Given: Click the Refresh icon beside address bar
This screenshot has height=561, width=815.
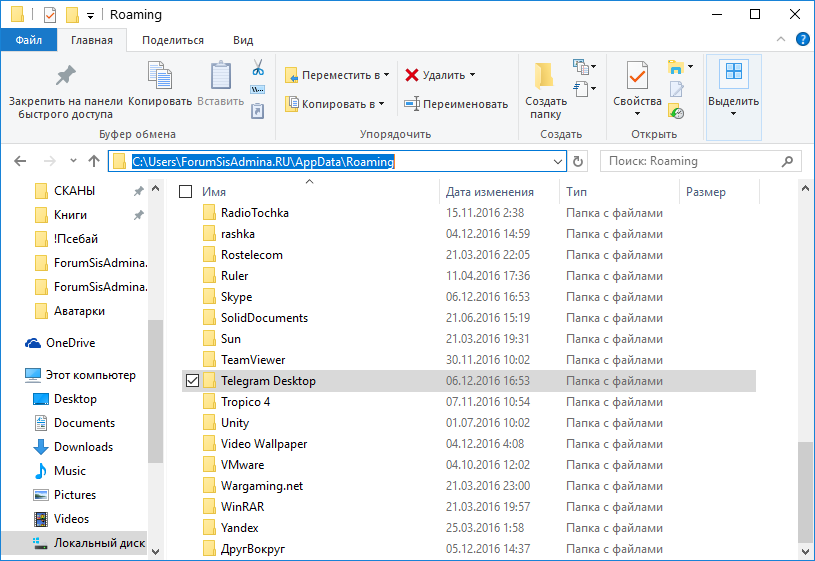Looking at the screenshot, I should point(578,162).
